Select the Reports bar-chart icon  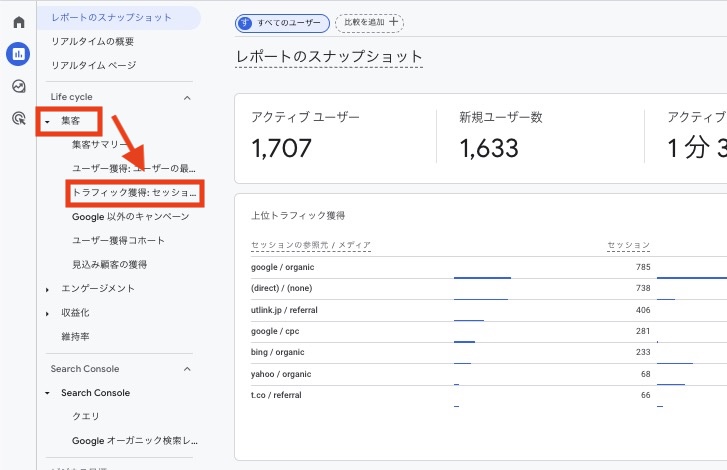(x=18, y=54)
